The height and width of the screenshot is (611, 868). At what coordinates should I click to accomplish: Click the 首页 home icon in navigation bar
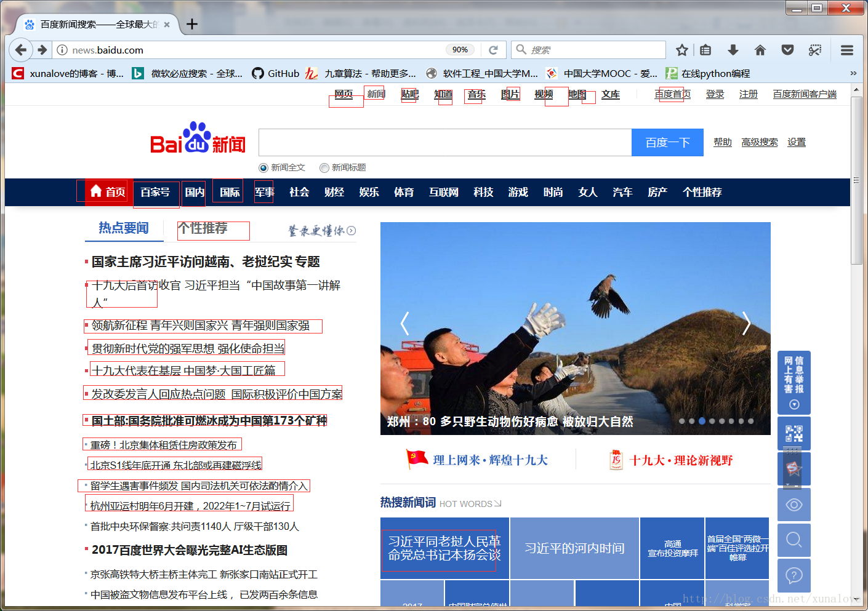click(x=96, y=191)
